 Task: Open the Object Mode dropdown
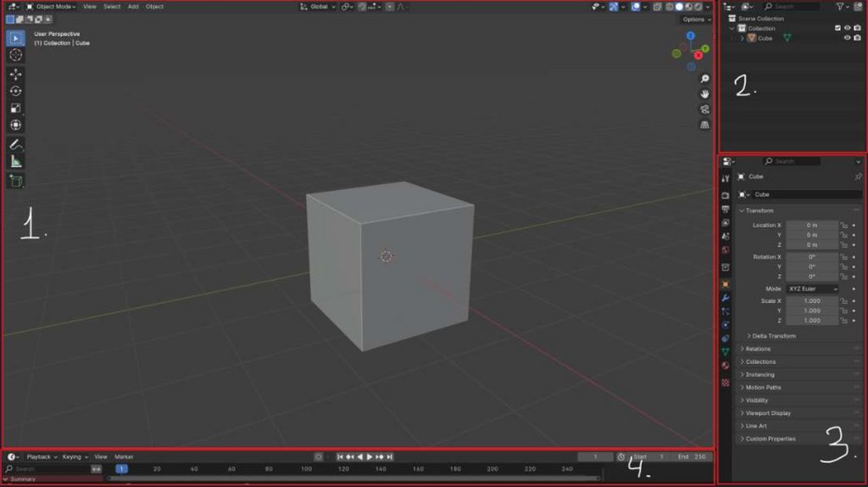pyautogui.click(x=52, y=7)
